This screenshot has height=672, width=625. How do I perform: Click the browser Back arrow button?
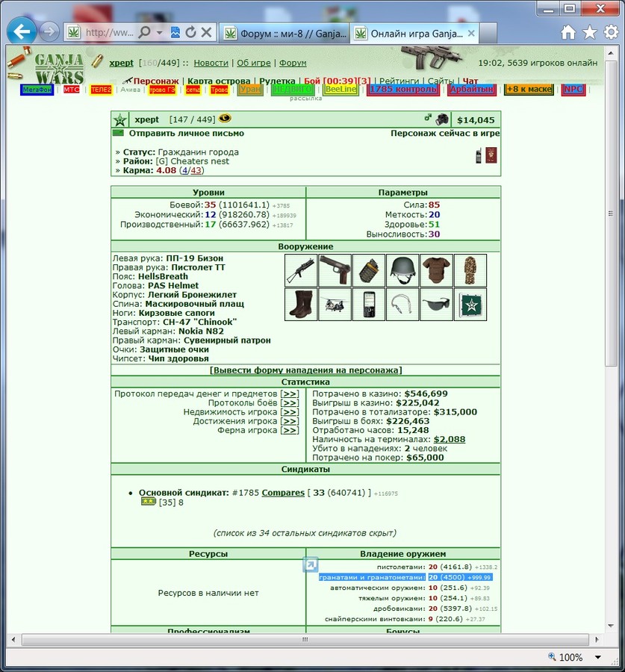[22, 31]
